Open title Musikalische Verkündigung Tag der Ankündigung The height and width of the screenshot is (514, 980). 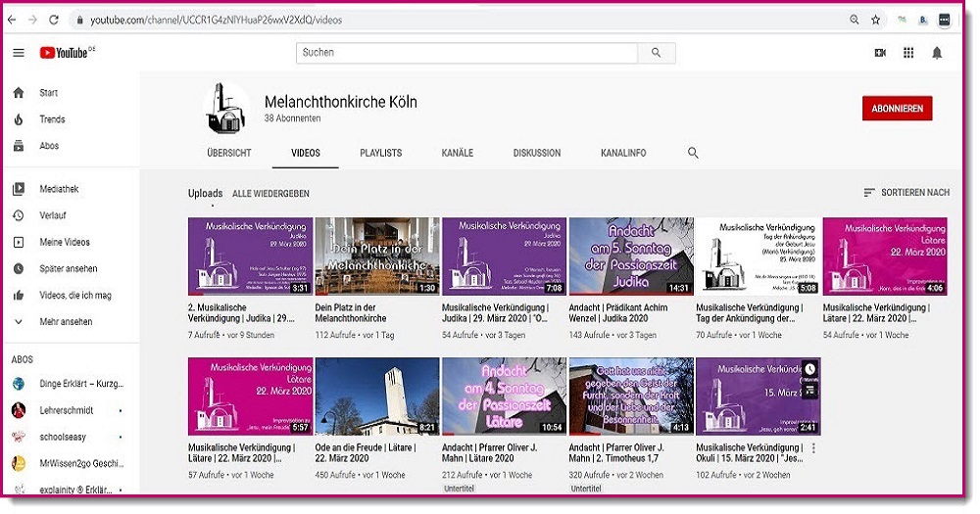pos(750,313)
